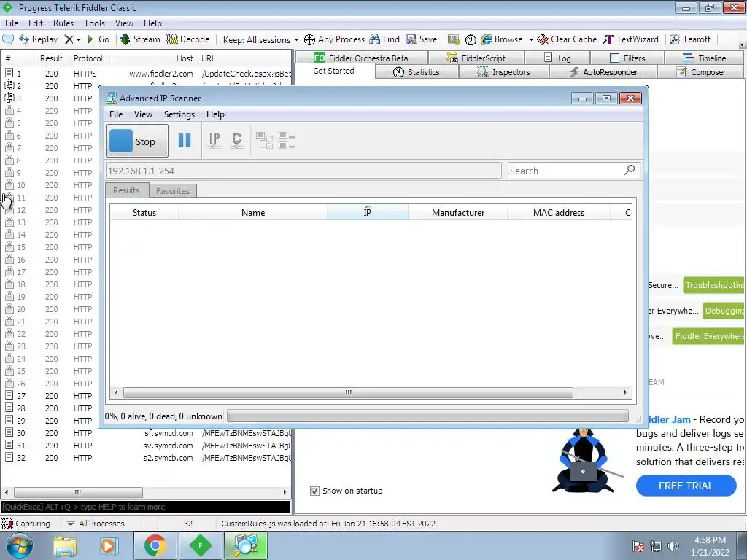The image size is (747, 560).
Task: Click the QuickExec command box
Action: (x=146, y=507)
